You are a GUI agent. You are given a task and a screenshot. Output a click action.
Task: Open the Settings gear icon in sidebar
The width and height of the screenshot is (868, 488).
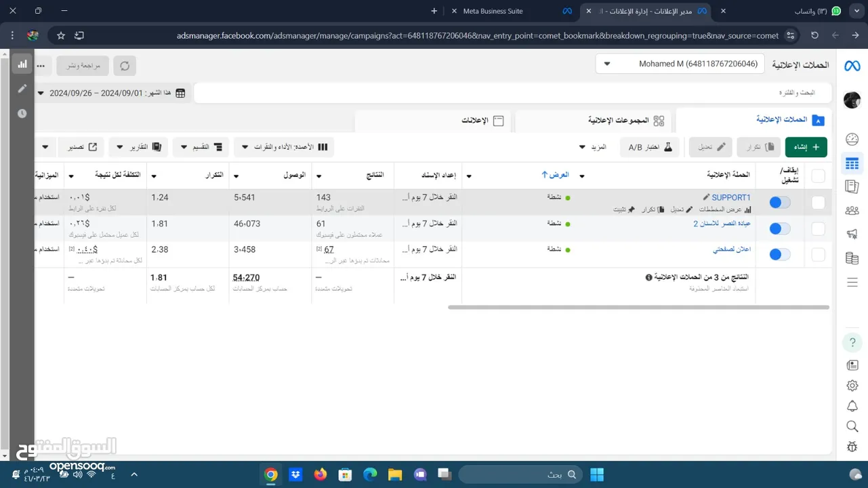coord(852,386)
